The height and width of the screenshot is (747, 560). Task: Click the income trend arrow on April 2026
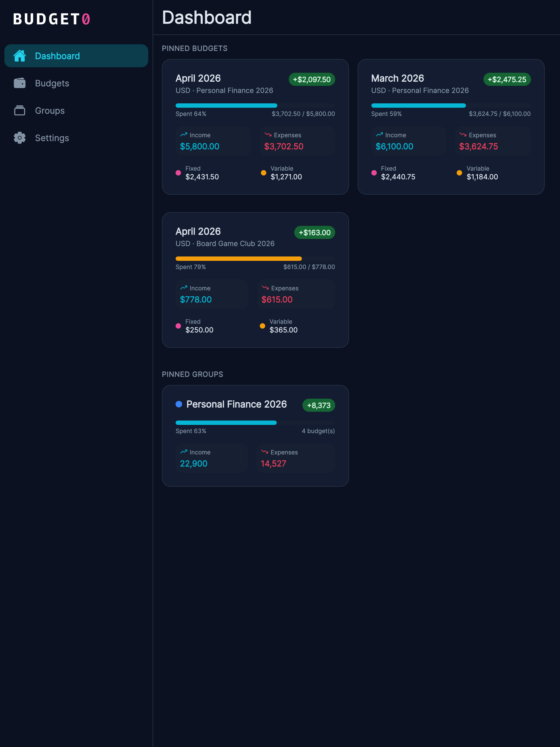[x=183, y=135]
